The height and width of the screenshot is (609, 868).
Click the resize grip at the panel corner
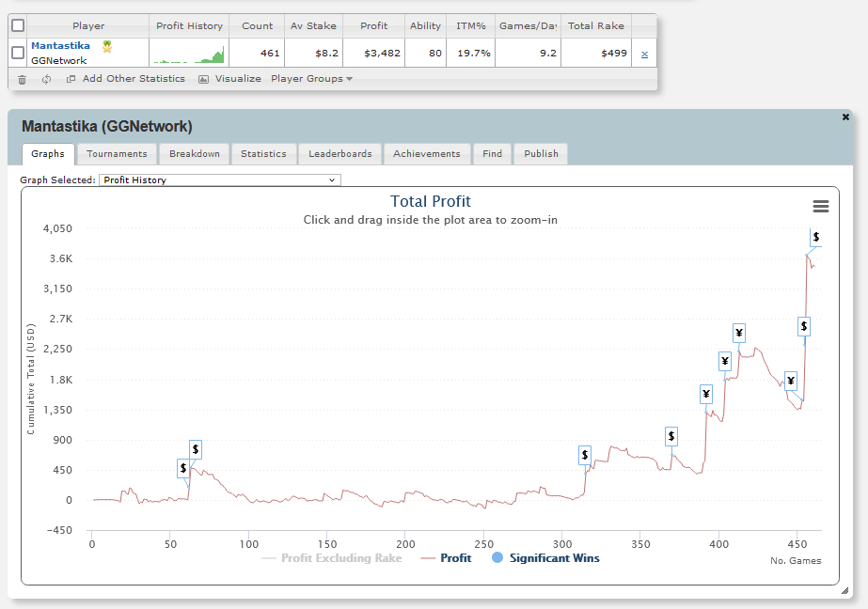(x=844, y=591)
